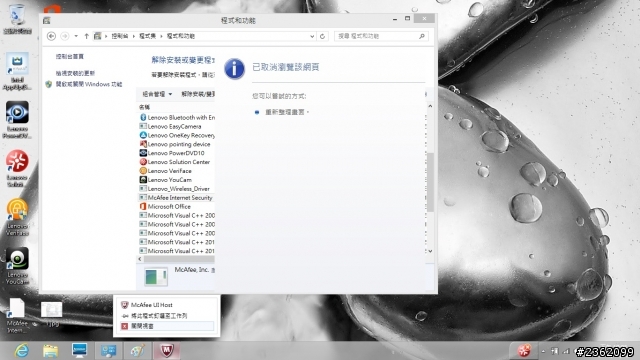
Task: Select the Lenovo OneKey Recovery entry
Action: [177, 136]
